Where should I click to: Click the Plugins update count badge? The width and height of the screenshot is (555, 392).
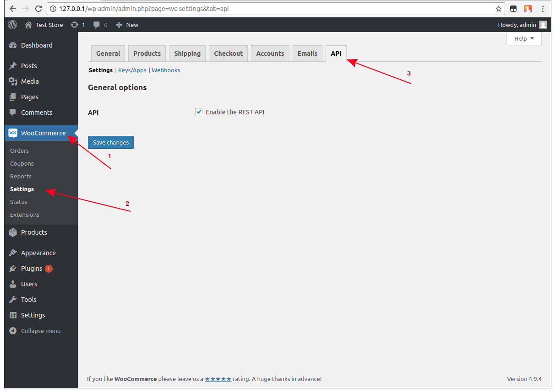click(49, 268)
